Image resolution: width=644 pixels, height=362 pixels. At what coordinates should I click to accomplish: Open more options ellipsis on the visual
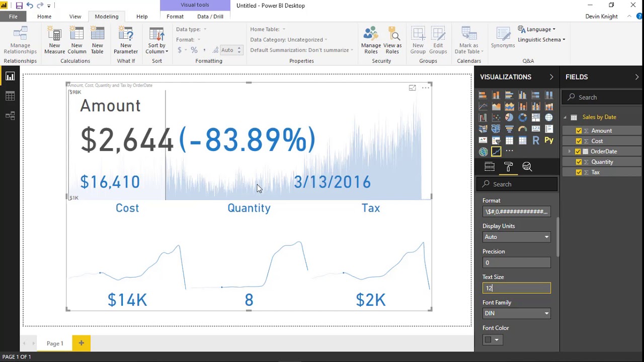(426, 88)
